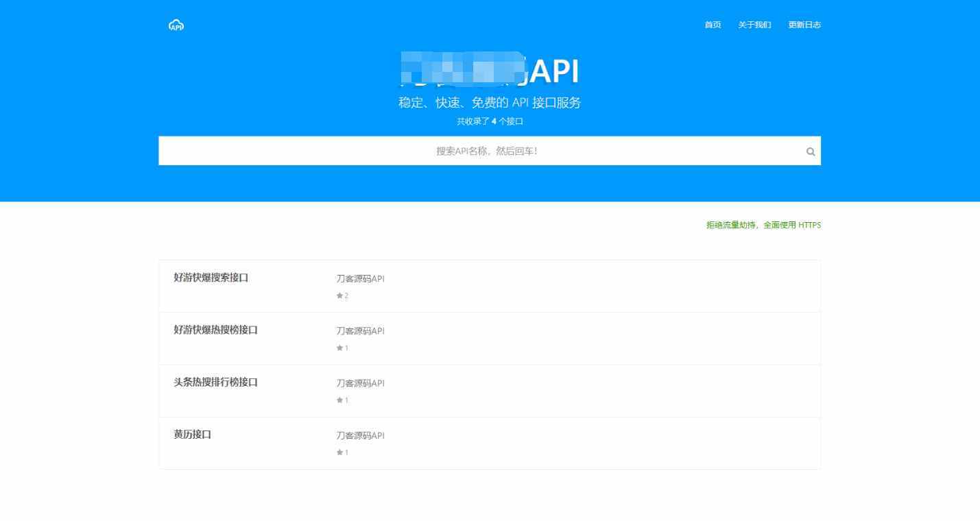This screenshot has height=521, width=980.
Task: Click 刀客源码API text in 头条热搜排行榜接口 row
Action: 360,383
